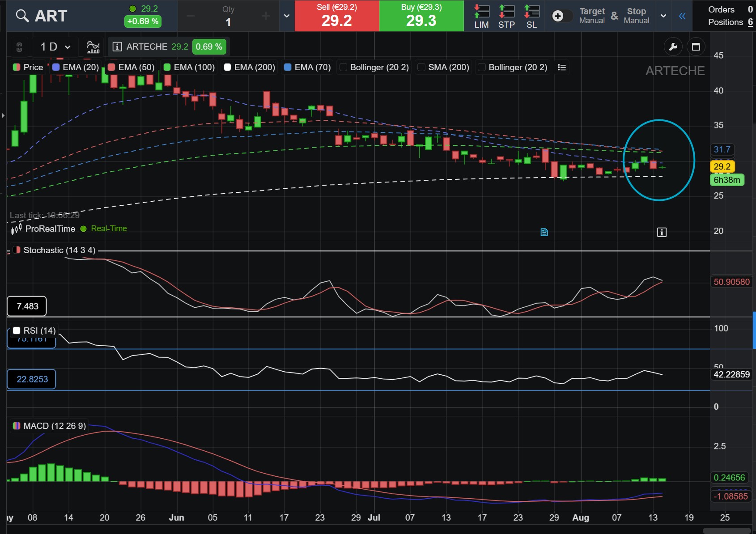Open the 1 D timeframe dropdown

tap(55, 47)
